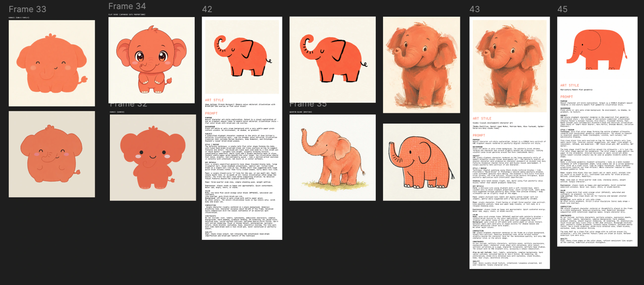Select the dot-eyed standing elephant image in Frame 32

click(153, 157)
